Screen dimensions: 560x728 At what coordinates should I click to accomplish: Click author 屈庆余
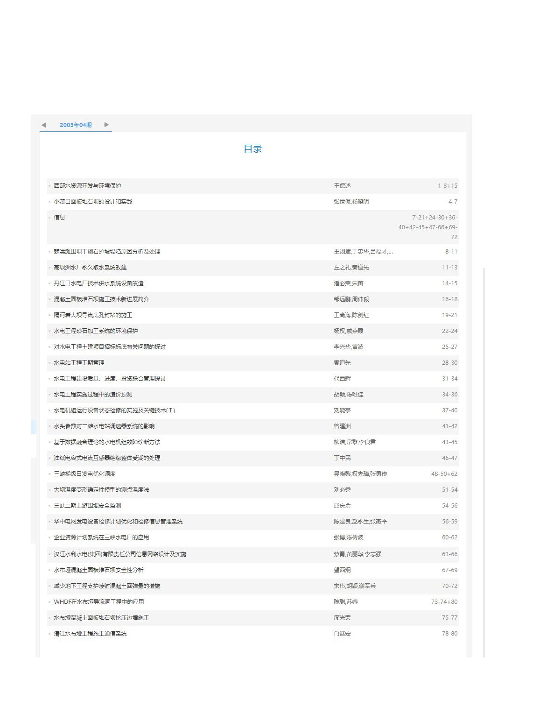(x=342, y=506)
